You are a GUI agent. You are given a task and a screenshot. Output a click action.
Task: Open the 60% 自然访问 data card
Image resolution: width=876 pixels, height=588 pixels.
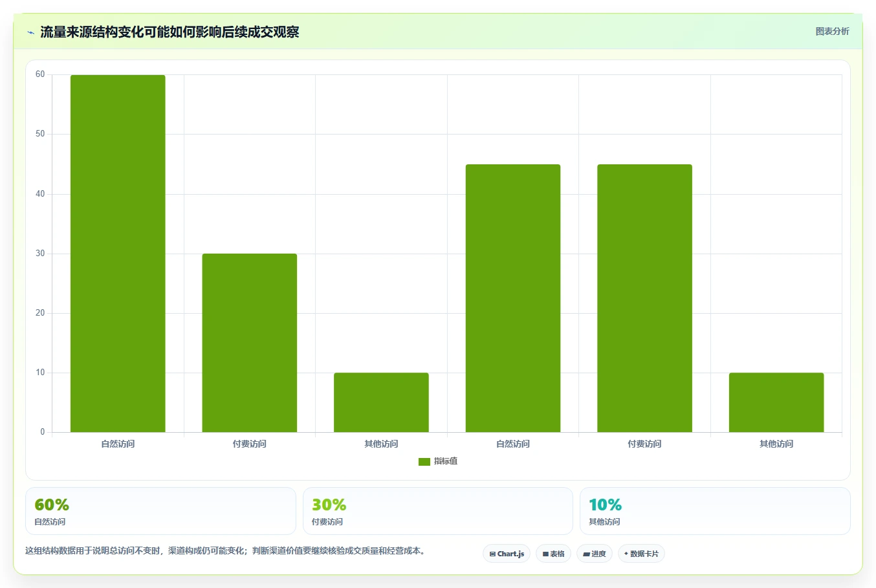click(x=160, y=511)
